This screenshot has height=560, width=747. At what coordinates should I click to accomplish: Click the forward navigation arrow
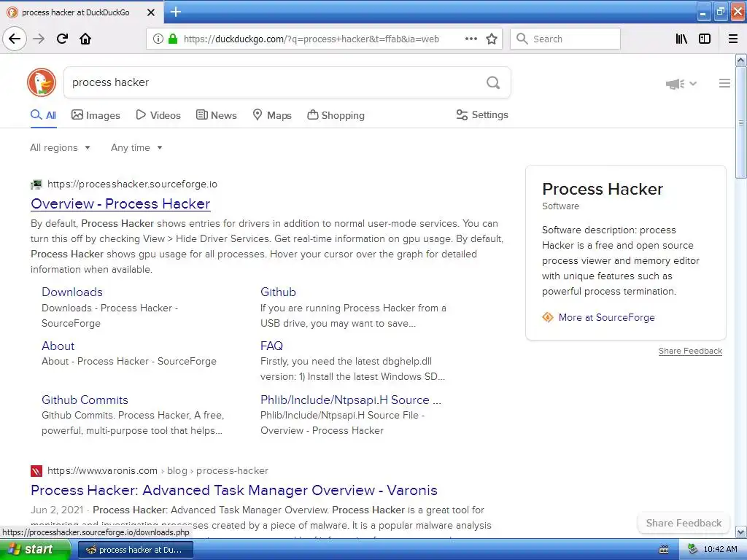(x=39, y=39)
